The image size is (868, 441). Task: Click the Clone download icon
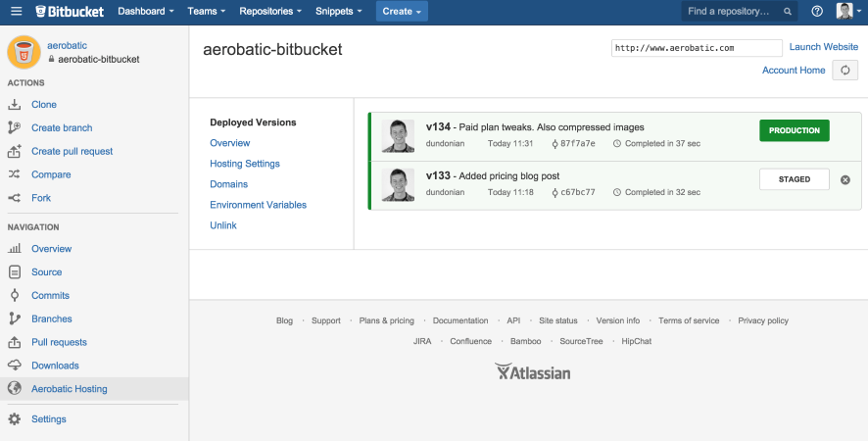point(15,104)
